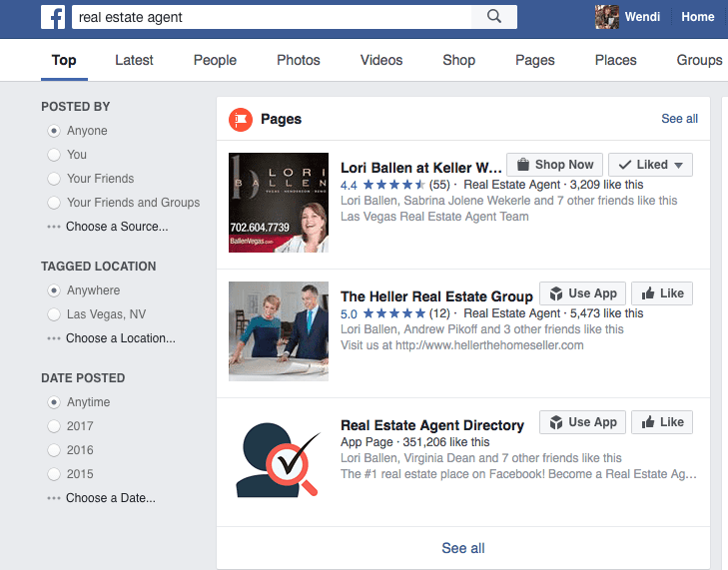Open Lori Ballen at Keller W... page title
The height and width of the screenshot is (570, 728).
click(421, 168)
